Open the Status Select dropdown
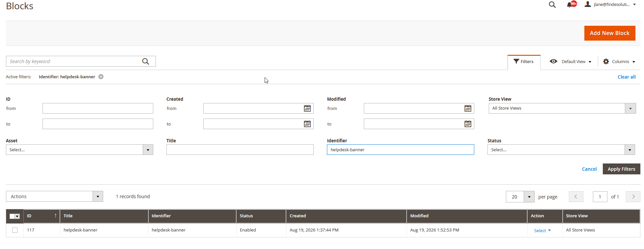644x249 pixels. point(561,150)
